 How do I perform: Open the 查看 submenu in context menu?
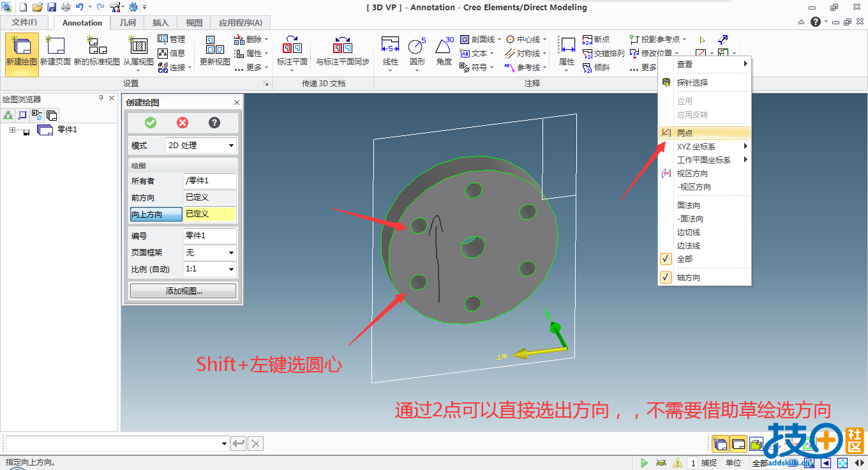click(x=705, y=64)
